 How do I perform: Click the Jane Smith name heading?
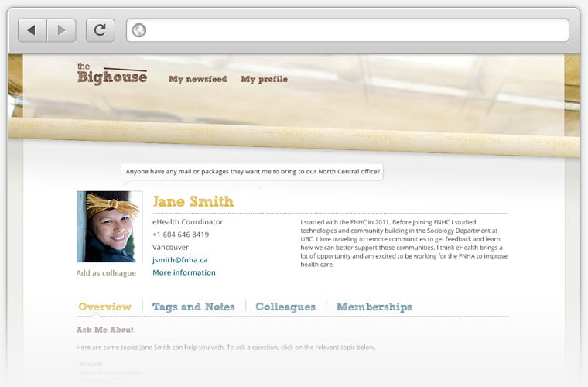tap(193, 201)
